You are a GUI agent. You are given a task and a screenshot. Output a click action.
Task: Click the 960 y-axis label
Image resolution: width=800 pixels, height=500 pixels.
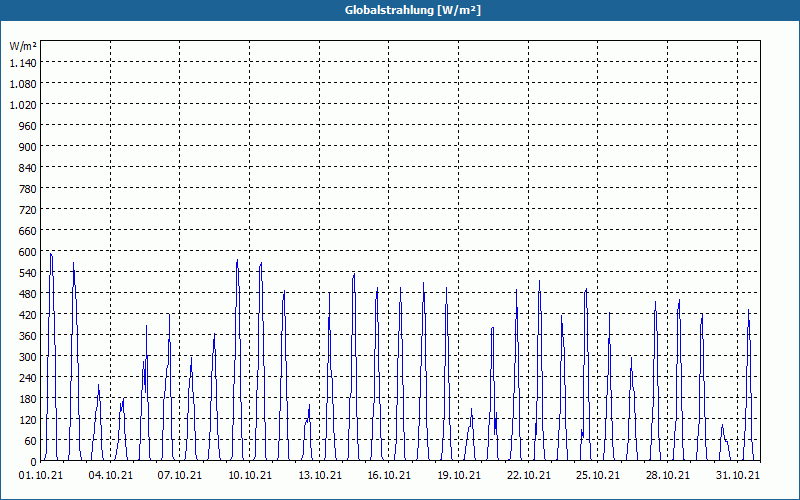point(29,126)
